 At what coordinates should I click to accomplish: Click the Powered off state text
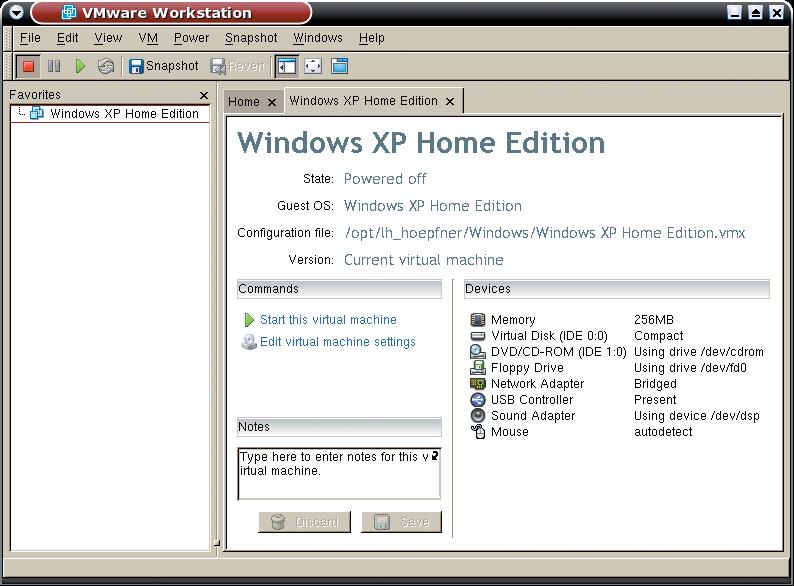tap(385, 179)
